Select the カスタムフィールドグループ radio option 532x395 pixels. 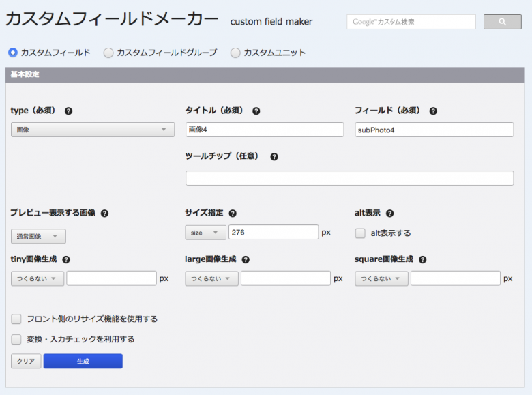(108, 53)
